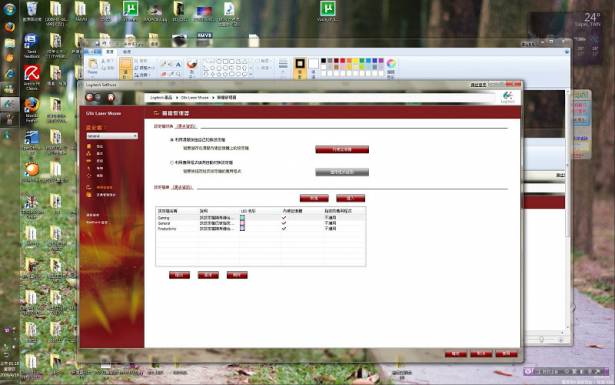Click the checkmark in the Gaming profile row
The width and height of the screenshot is (615, 385).
pyautogui.click(x=284, y=218)
